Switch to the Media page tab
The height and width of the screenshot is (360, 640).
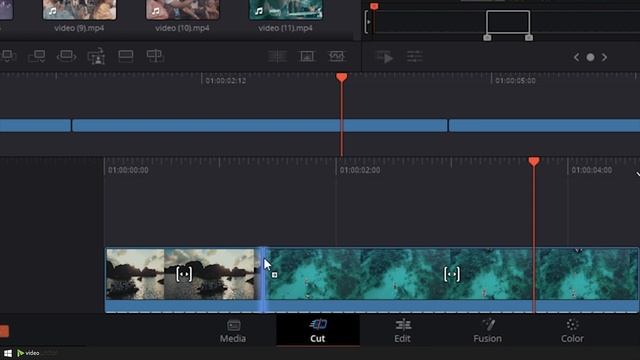[x=233, y=331]
